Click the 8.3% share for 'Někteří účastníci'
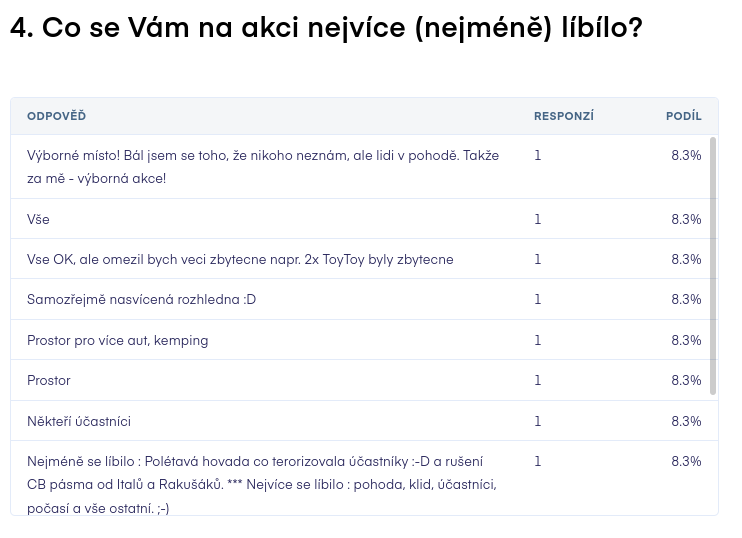 click(686, 421)
